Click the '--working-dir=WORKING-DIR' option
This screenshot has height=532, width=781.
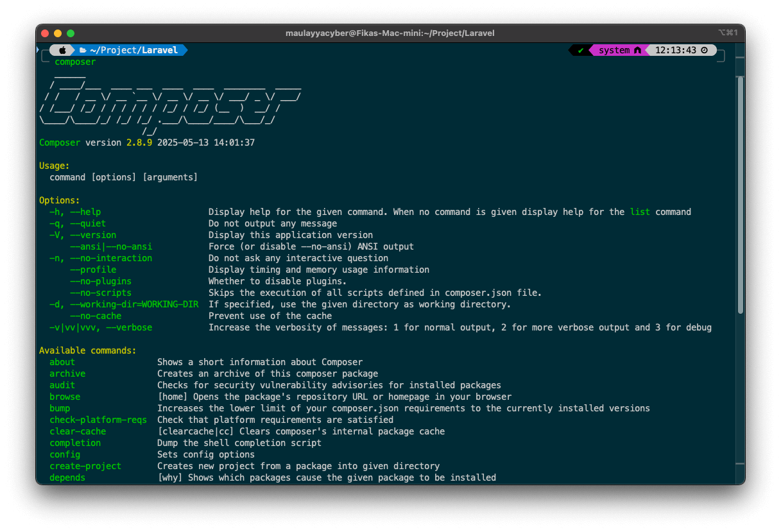tap(134, 304)
